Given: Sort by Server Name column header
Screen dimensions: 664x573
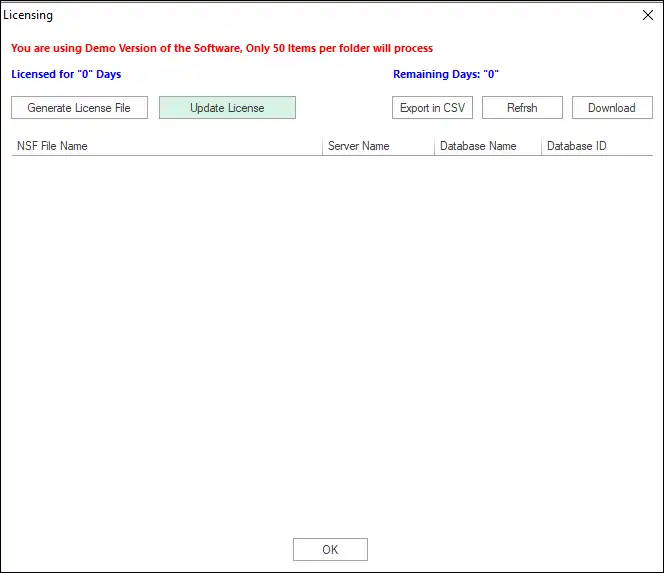Looking at the screenshot, I should [x=378, y=146].
